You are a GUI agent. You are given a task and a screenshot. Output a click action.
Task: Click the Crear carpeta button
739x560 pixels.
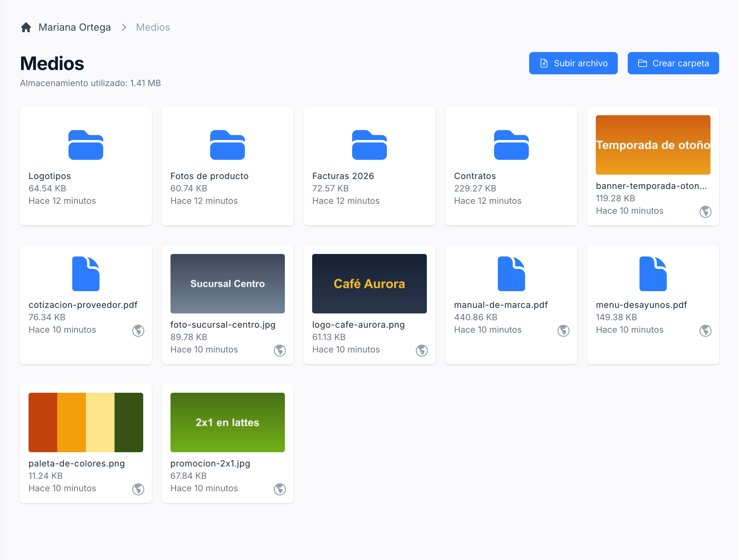(x=673, y=63)
